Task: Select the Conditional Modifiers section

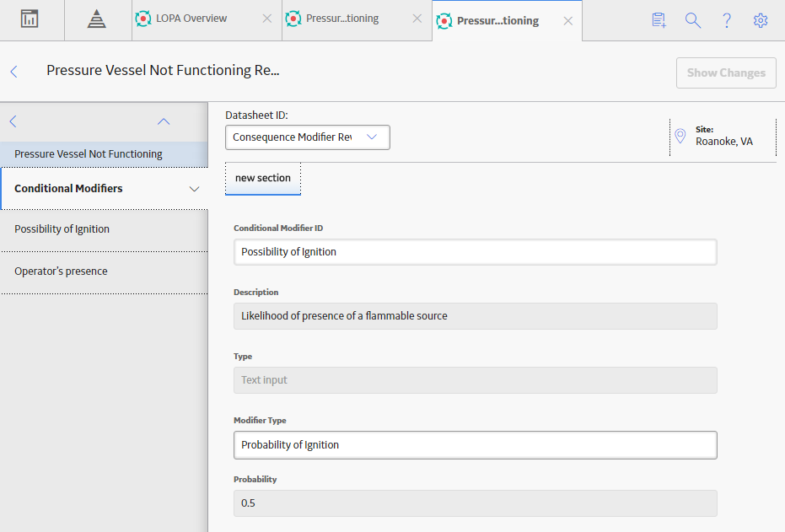Action: 105,189
